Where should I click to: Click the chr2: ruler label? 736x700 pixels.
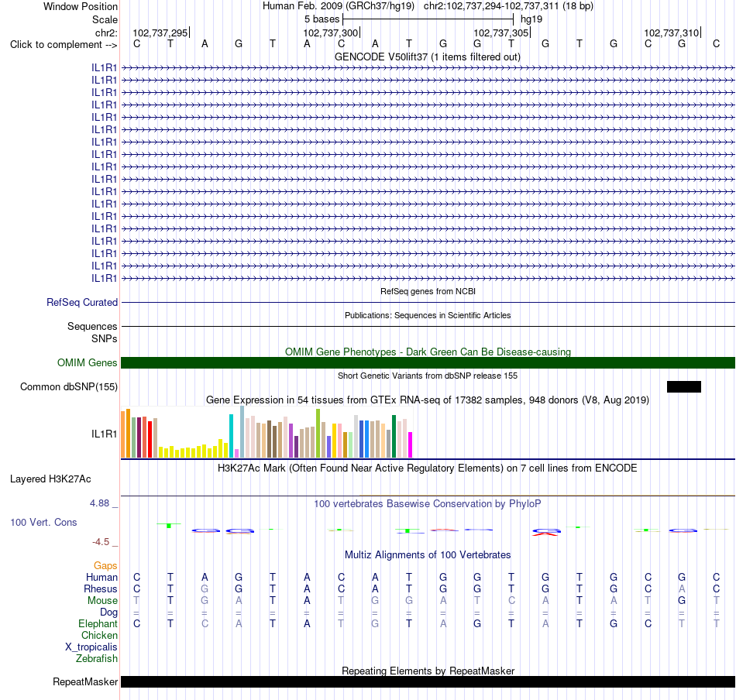(106, 33)
